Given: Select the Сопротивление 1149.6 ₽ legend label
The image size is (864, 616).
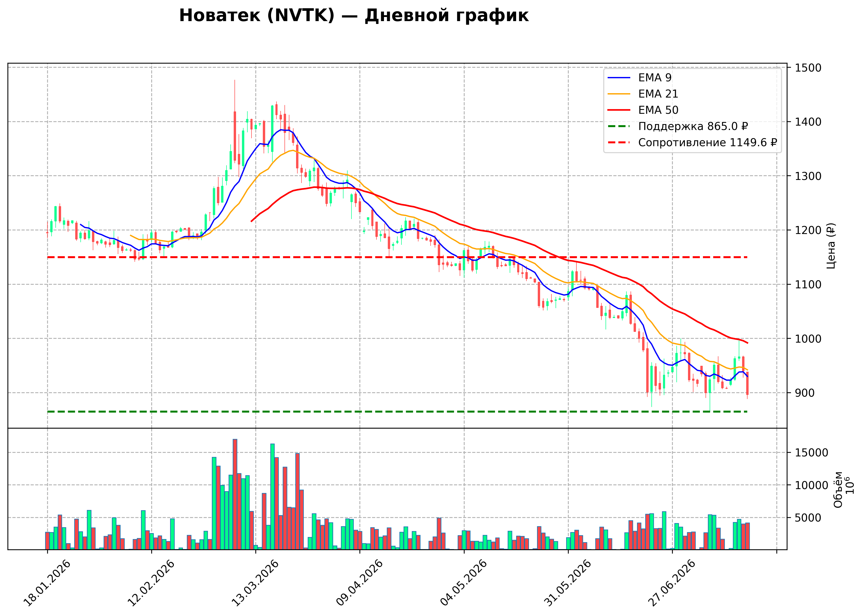Looking at the screenshot, I should coord(707,143).
